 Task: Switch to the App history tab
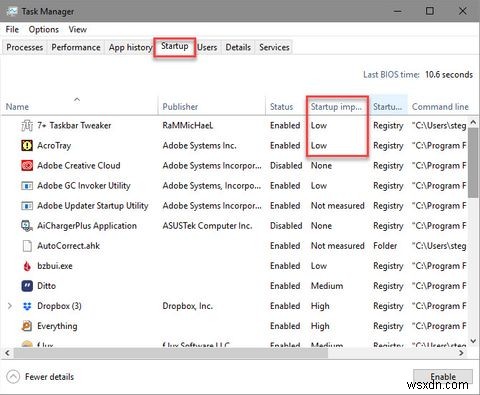coord(130,47)
